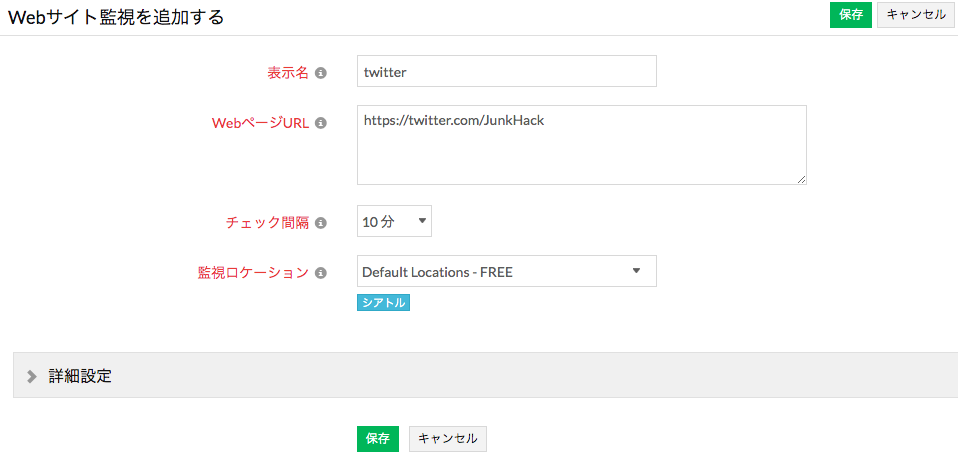Click the info icon next to 監視ロケーション
The width and height of the screenshot is (958, 459).
click(x=321, y=272)
